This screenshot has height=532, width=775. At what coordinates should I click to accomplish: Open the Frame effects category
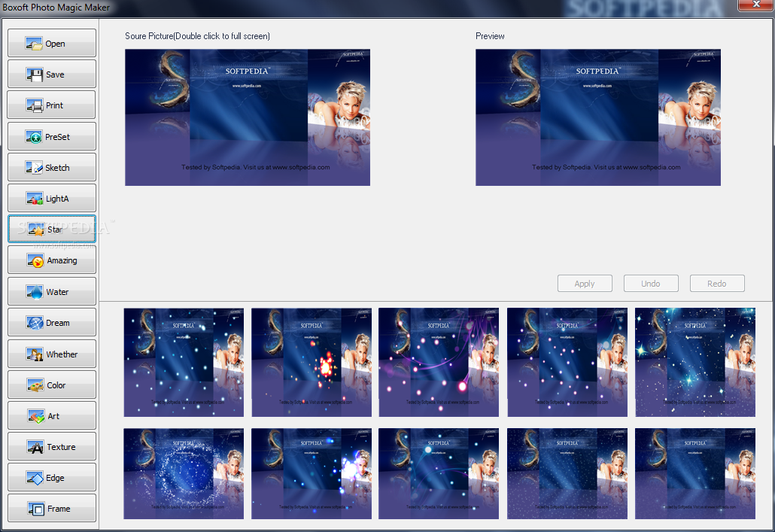tap(52, 508)
